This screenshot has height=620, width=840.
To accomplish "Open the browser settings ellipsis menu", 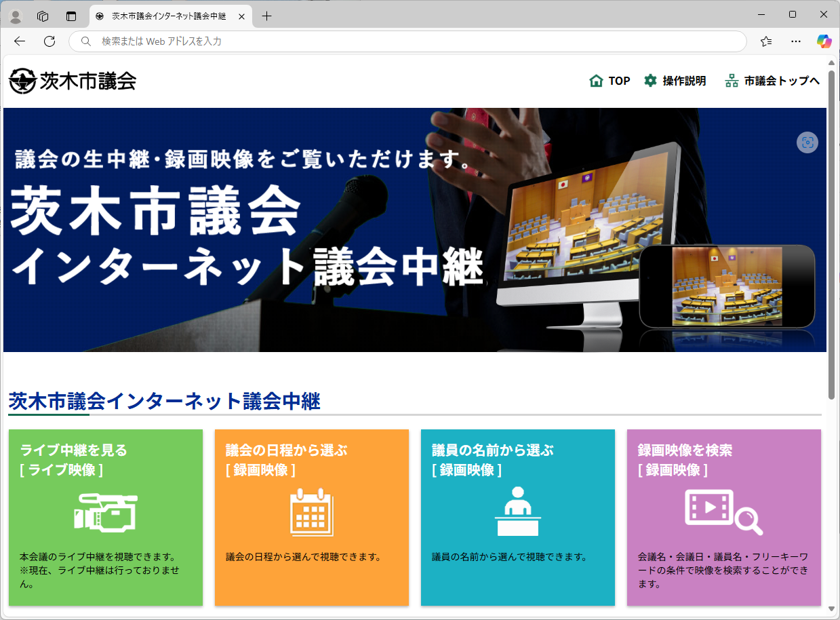I will point(796,41).
